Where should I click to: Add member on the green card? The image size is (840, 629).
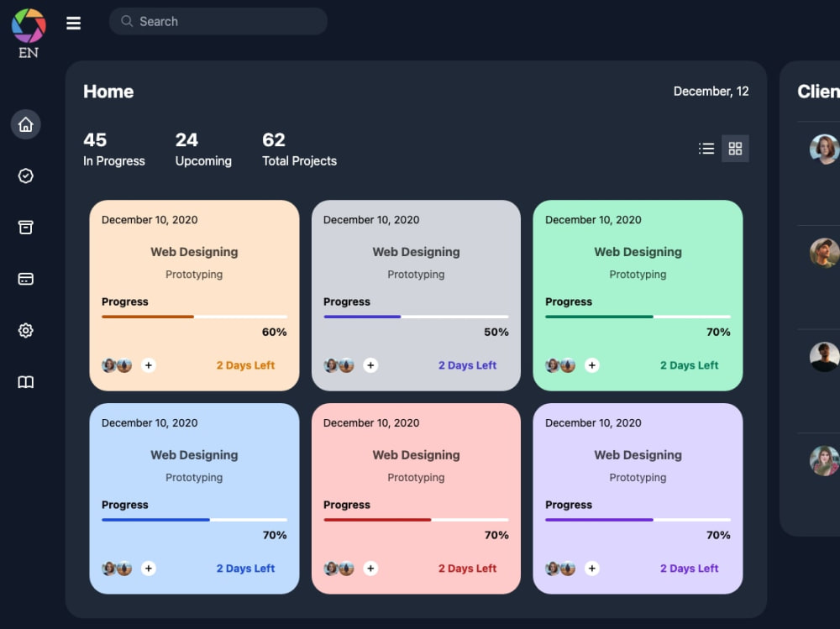coord(592,364)
